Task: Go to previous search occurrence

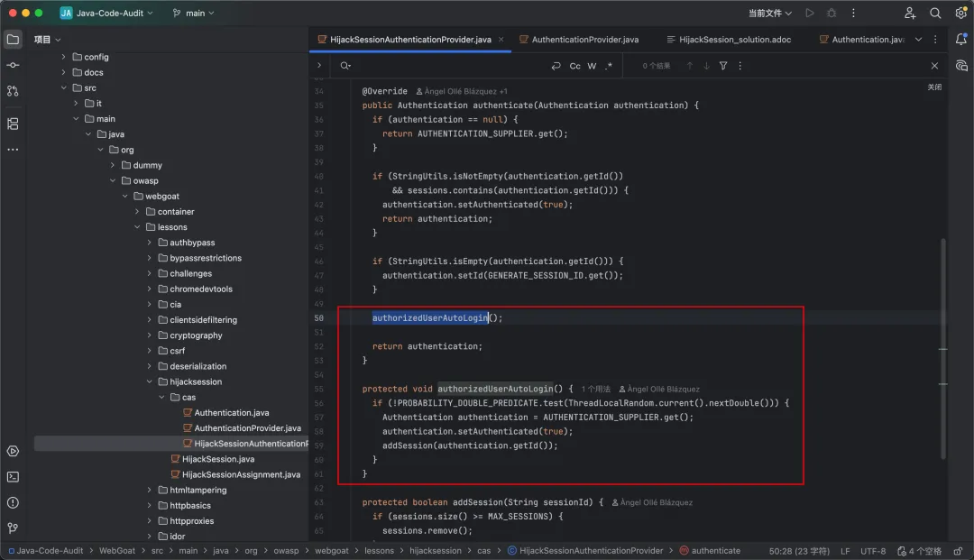Action: pyautogui.click(x=690, y=66)
